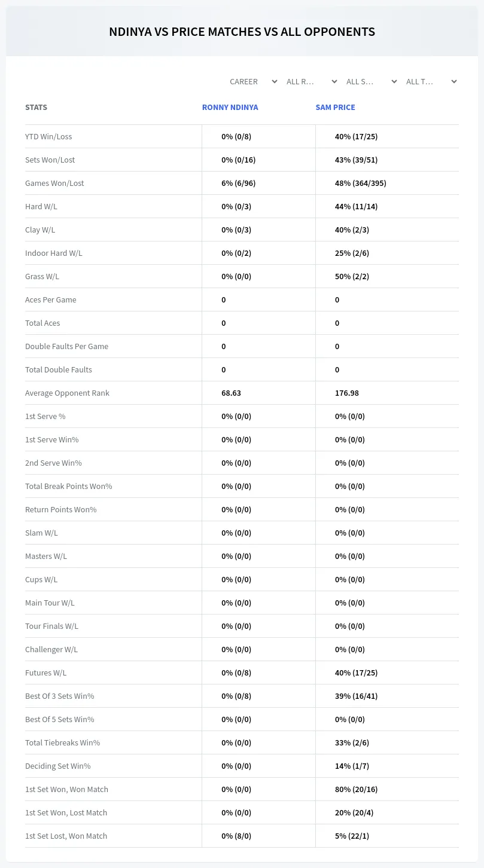The image size is (484, 868).
Task: Select the Total Tiebreaks Win% row label
Action: 62,742
